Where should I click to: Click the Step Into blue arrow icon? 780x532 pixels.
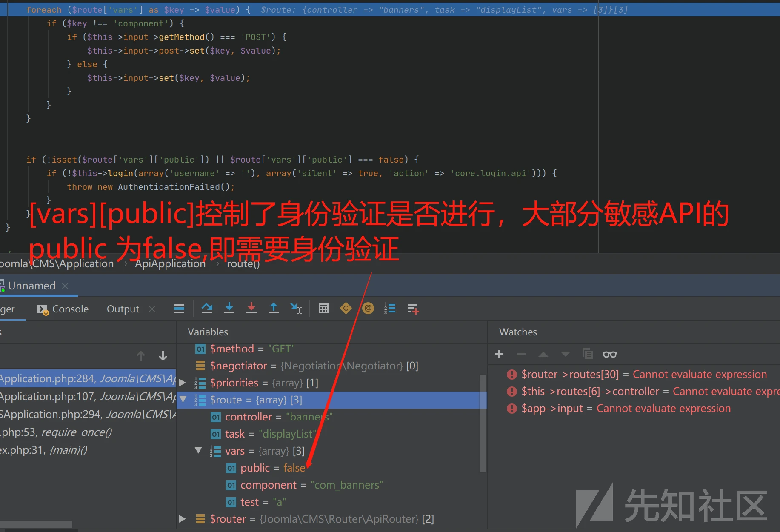tap(229, 309)
